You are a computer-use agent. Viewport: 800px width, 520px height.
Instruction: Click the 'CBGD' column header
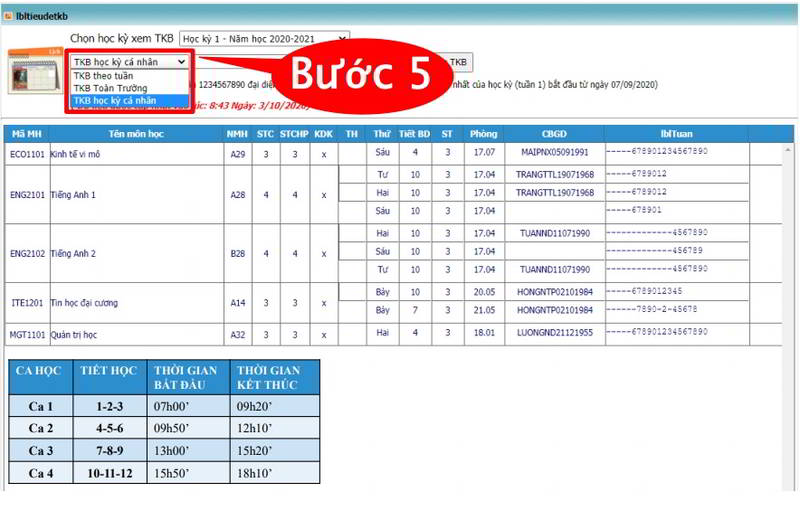(554, 133)
